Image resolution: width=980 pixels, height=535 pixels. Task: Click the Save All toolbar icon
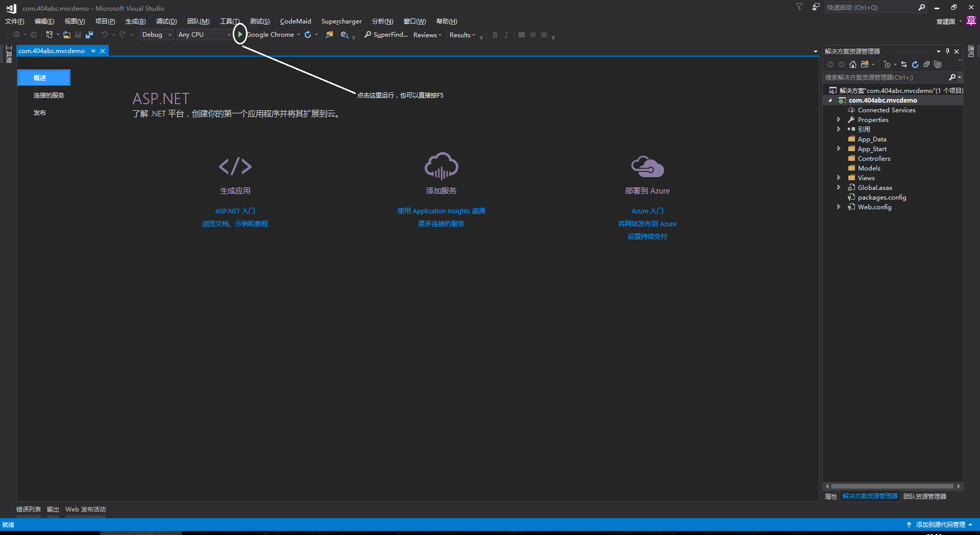[x=89, y=35]
